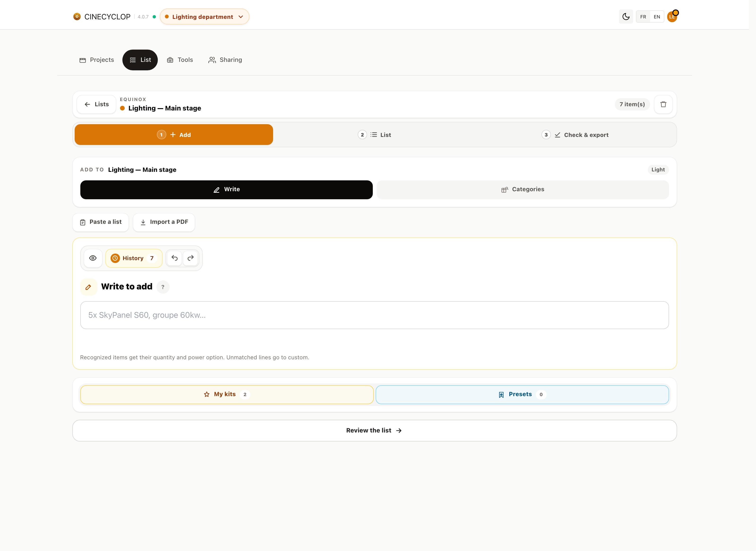Select step 1 Add

(x=174, y=135)
